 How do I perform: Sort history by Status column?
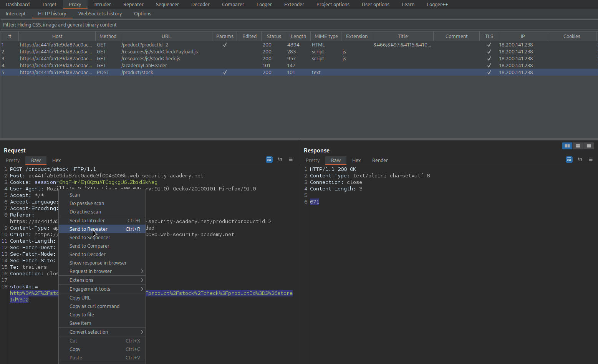point(274,36)
